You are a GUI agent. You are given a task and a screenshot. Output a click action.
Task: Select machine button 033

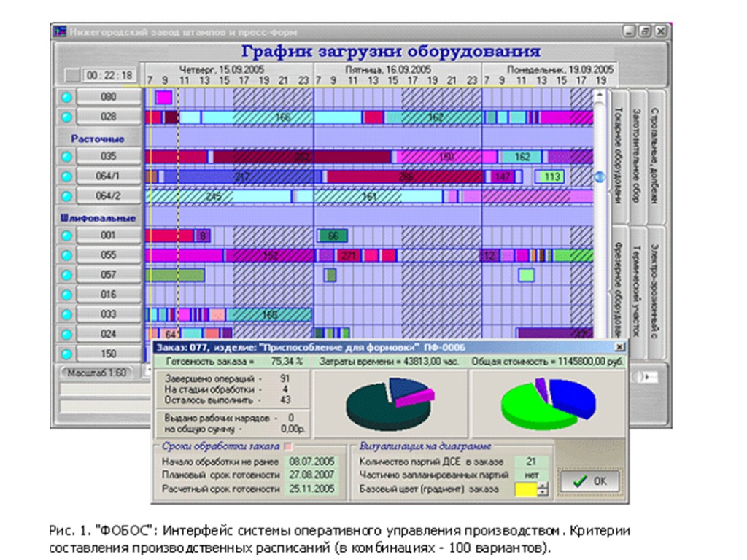click(109, 314)
